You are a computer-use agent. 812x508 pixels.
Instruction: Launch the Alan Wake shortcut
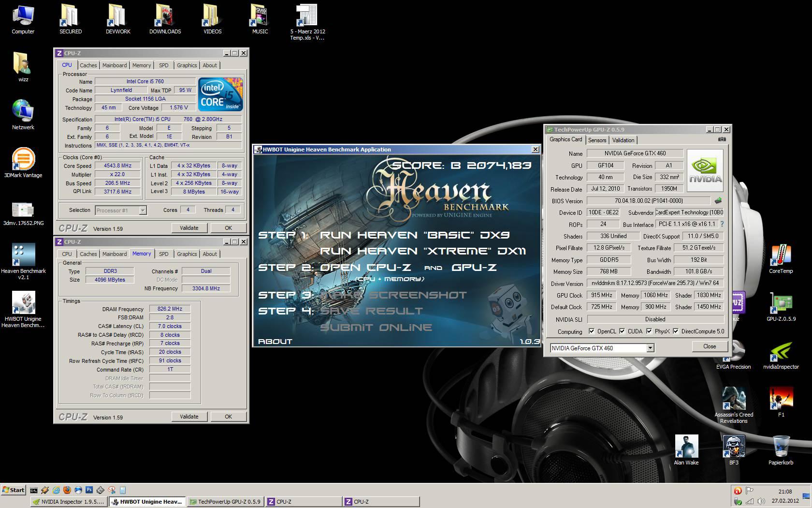(x=686, y=450)
